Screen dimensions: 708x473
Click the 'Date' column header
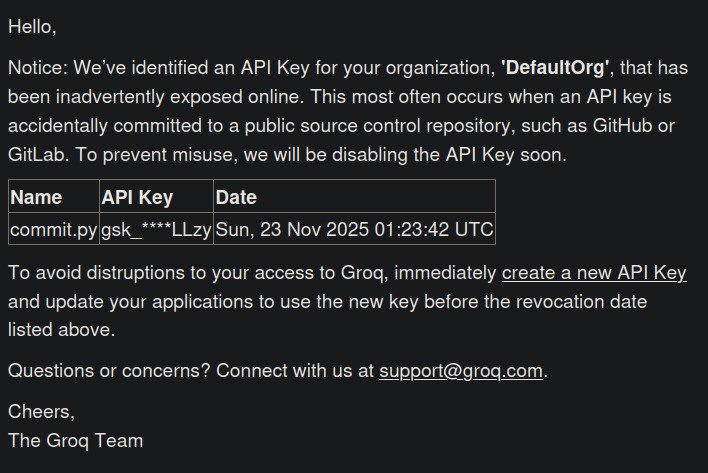pos(236,198)
